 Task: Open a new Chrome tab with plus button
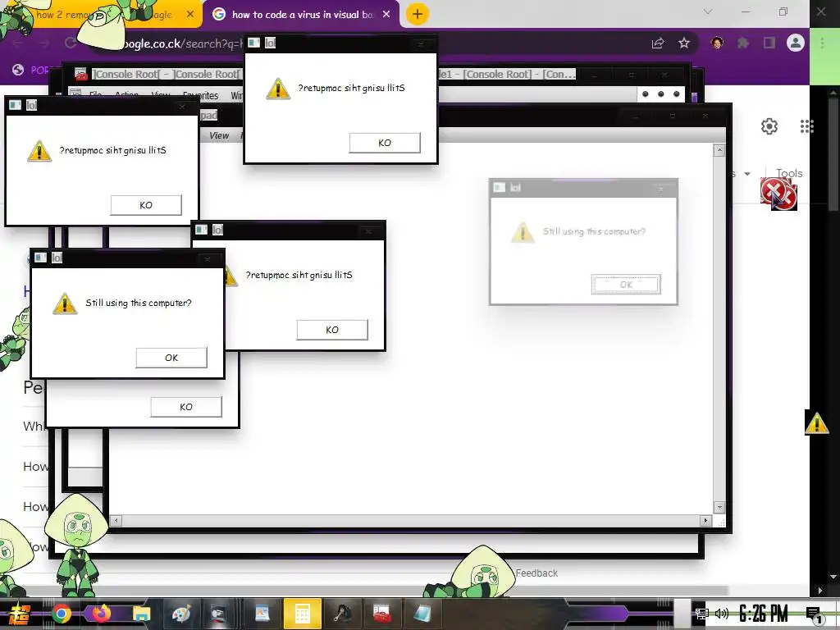pyautogui.click(x=418, y=15)
